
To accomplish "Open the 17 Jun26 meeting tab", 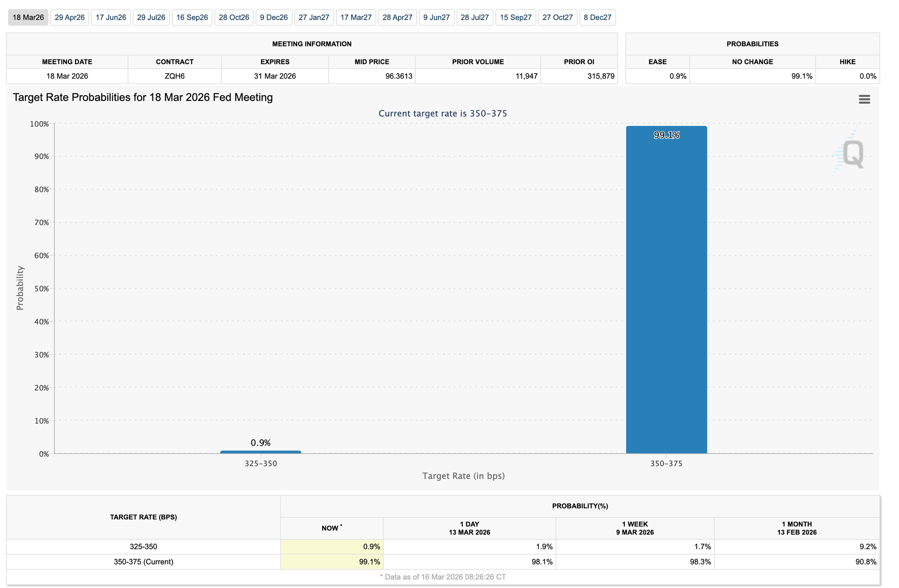I will pyautogui.click(x=111, y=18).
